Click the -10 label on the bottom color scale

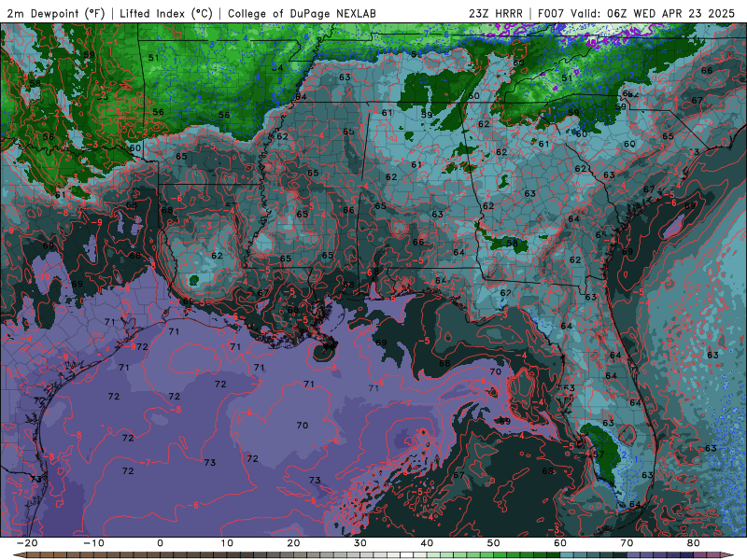(x=93, y=543)
